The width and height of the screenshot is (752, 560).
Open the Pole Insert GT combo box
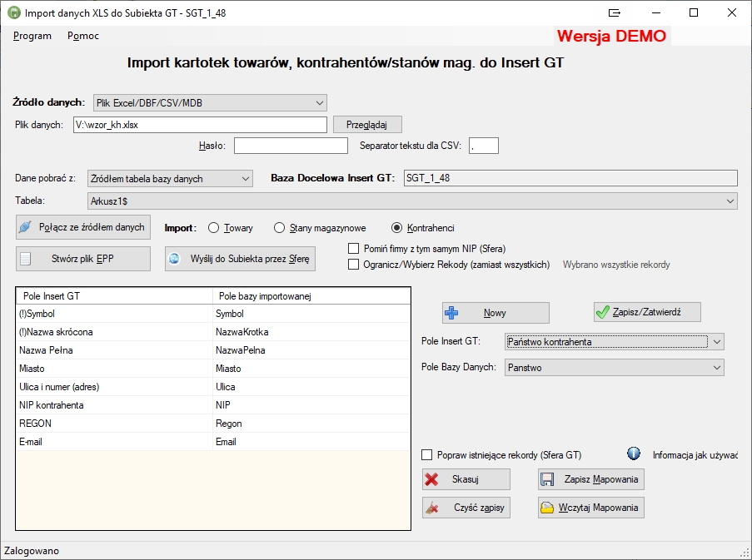point(615,342)
